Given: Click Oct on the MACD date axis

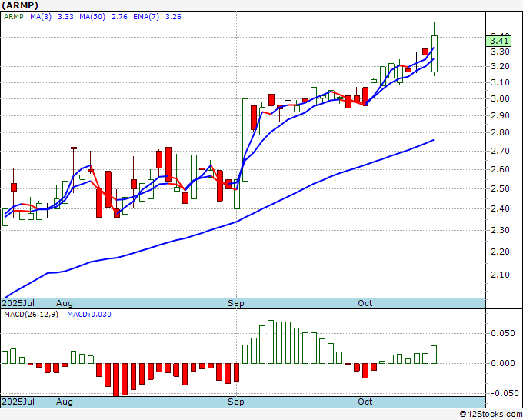Looking at the screenshot, I should (365, 402).
